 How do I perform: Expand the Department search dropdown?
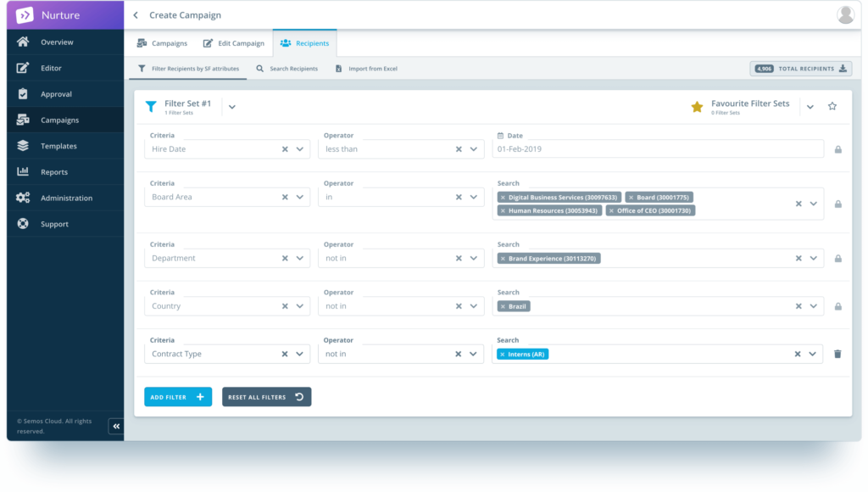(x=813, y=258)
